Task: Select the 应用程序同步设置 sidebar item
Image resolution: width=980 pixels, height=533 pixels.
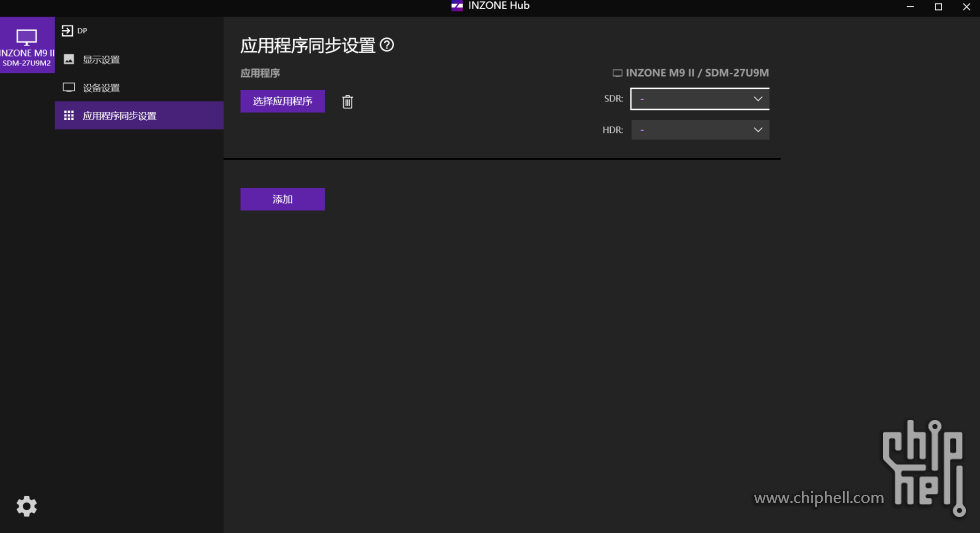Action: 139,116
